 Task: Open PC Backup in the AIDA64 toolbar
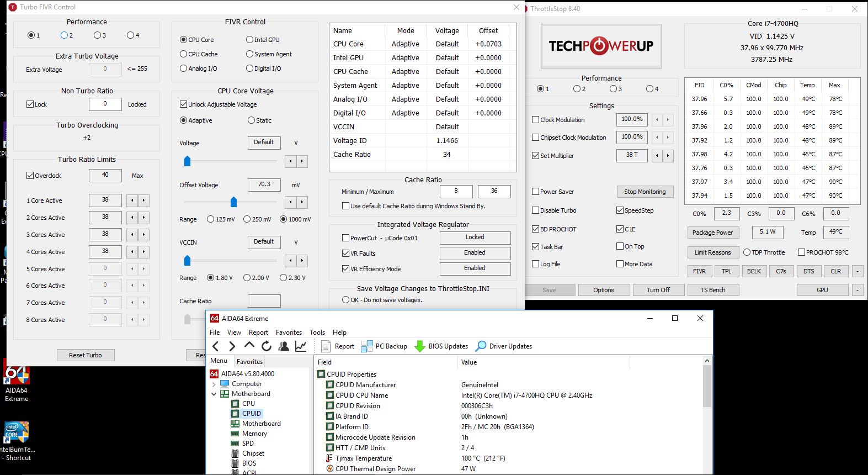384,346
